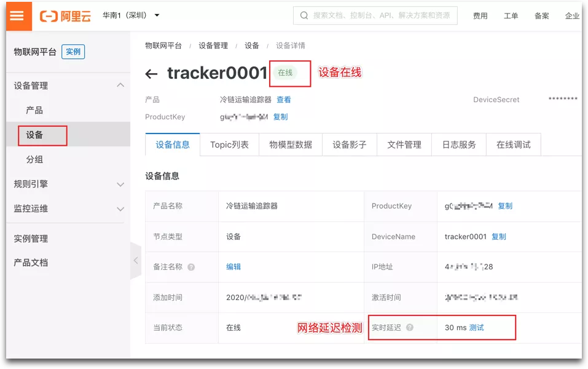Switch to the 文件管理 tab
588x369 pixels.
tap(404, 145)
